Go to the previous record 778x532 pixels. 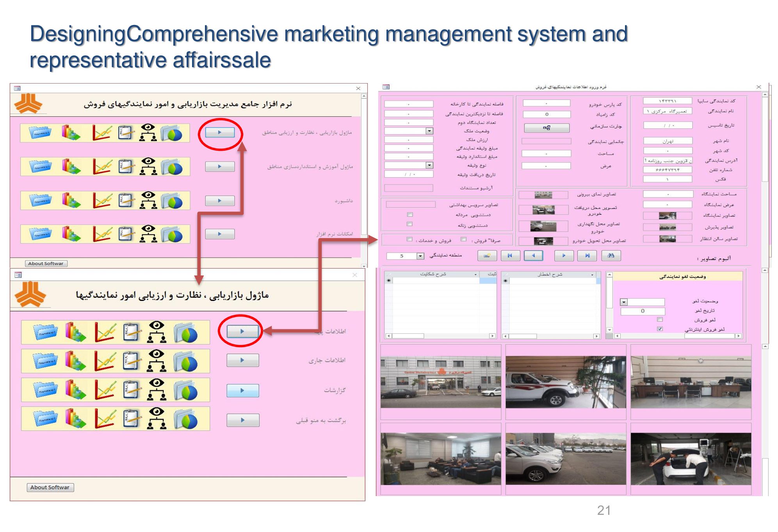pos(533,256)
